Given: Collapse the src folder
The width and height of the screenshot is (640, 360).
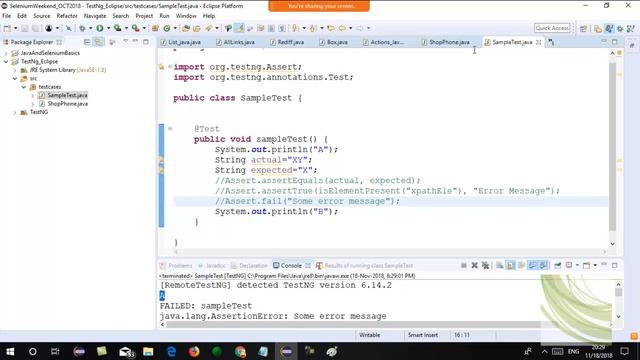Looking at the screenshot, I should [x=15, y=78].
